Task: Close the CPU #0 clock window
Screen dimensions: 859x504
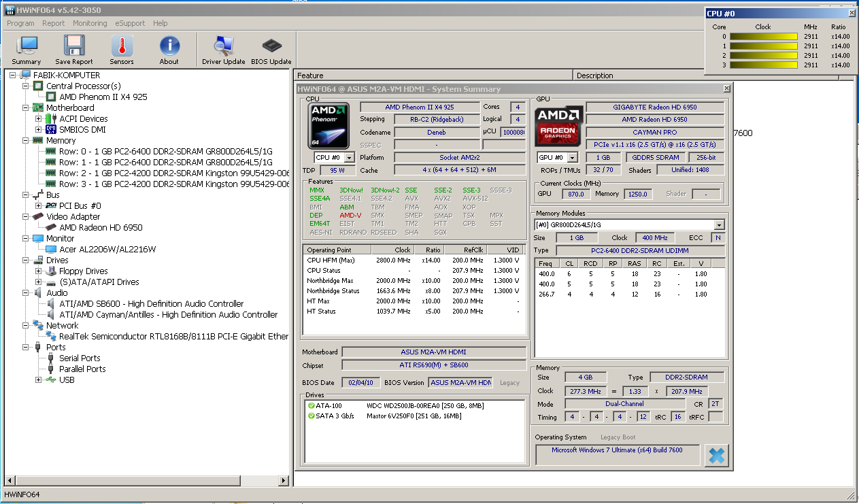Action: click(852, 13)
